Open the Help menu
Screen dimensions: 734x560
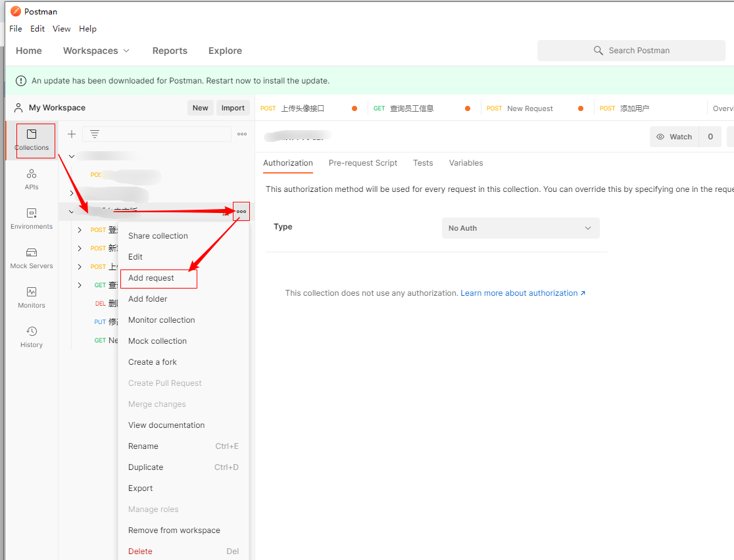point(87,28)
